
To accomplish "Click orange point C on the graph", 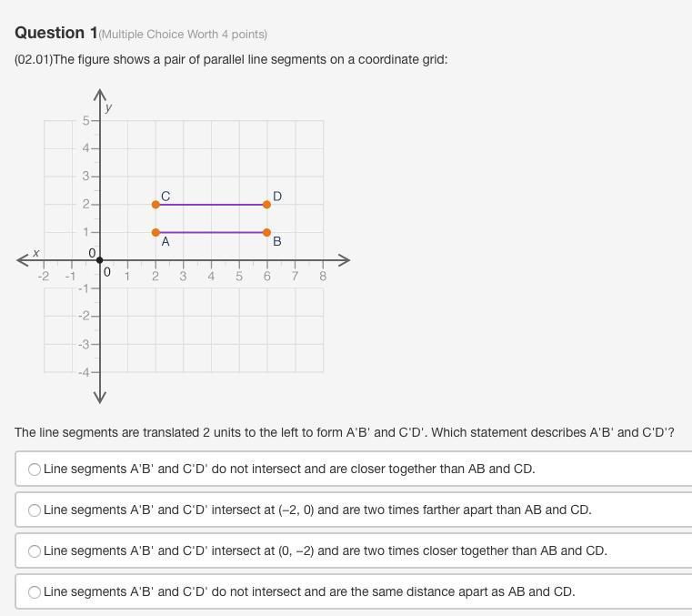I will (155, 205).
